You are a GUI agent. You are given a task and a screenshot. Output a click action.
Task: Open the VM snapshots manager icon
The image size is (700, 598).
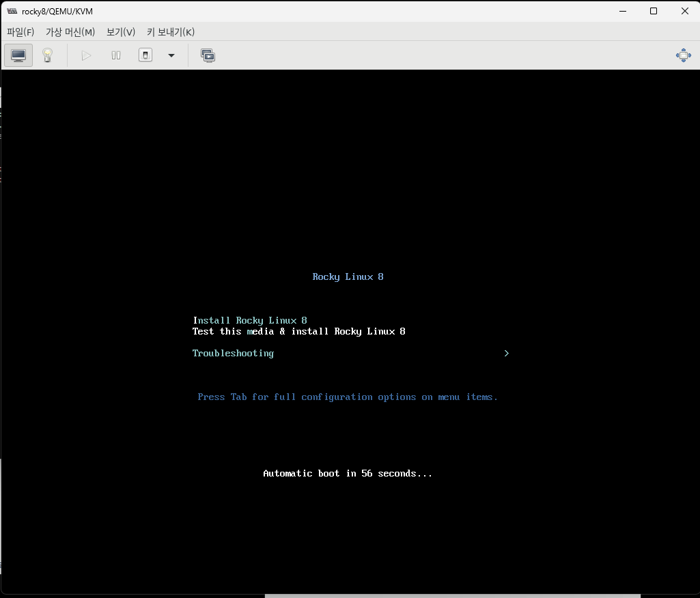208,55
